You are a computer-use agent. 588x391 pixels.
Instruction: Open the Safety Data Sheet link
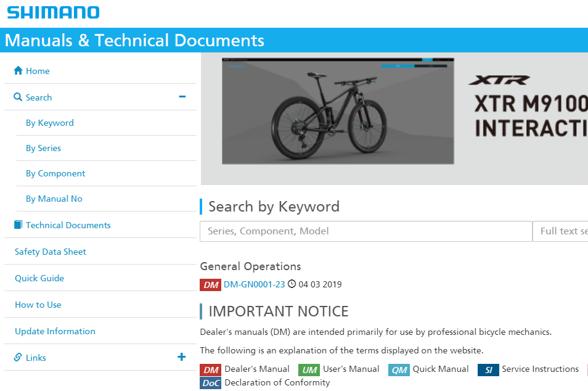[x=51, y=252]
